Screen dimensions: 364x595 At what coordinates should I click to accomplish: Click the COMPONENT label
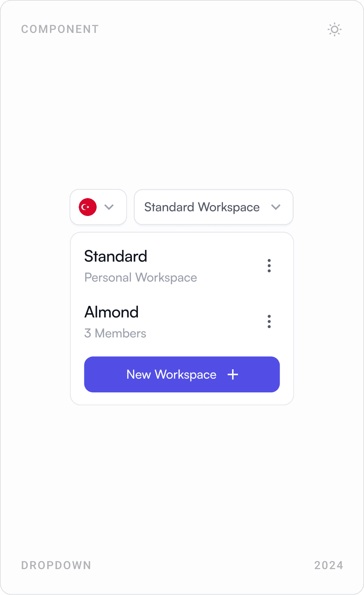[x=60, y=29]
